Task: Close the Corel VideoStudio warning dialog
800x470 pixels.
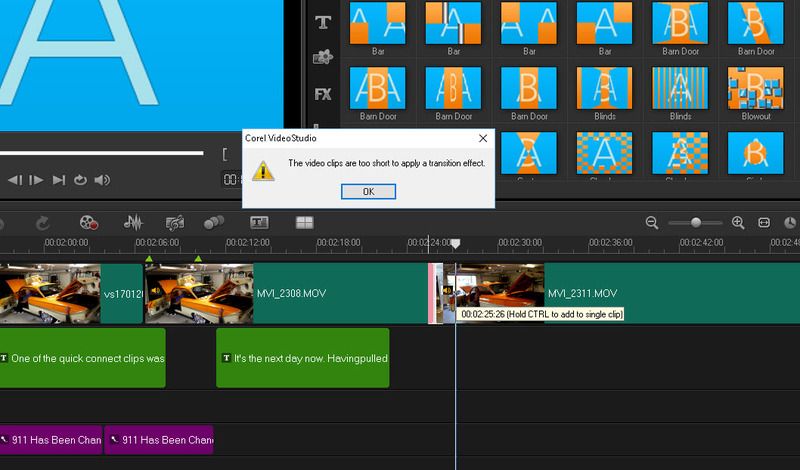Action: (483, 138)
